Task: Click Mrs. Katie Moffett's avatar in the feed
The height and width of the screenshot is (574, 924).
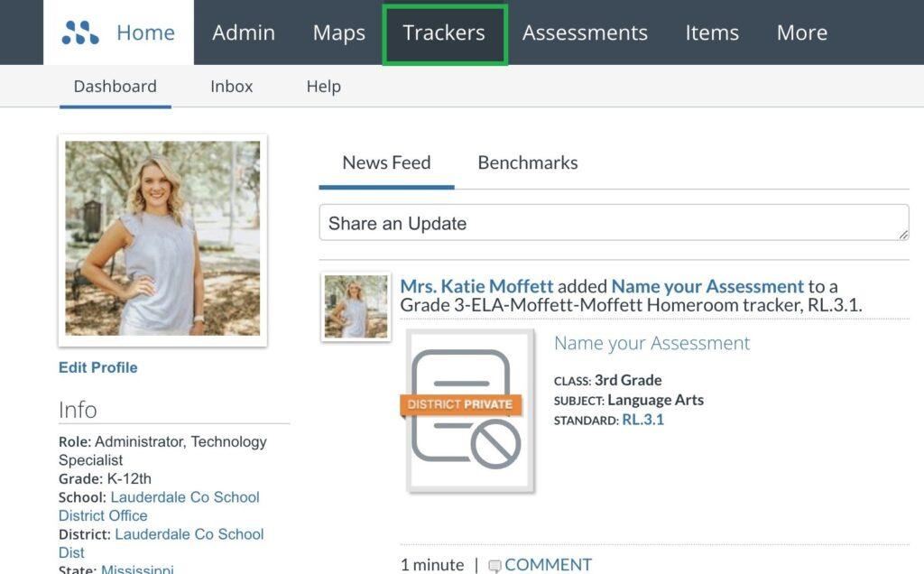Action: 355,307
